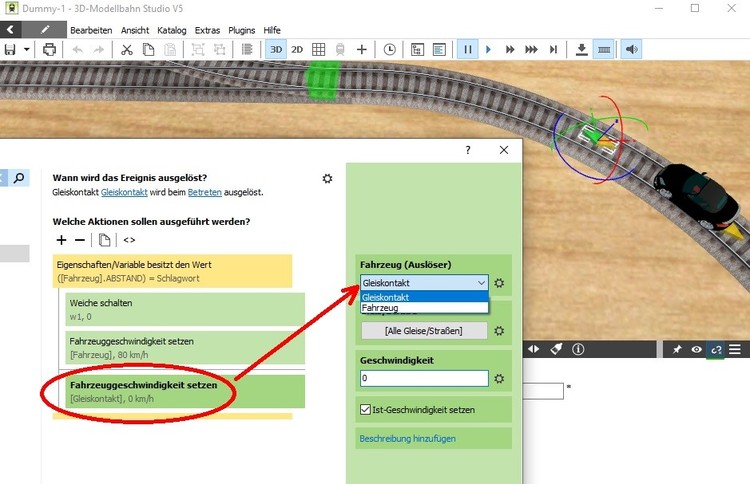The width and height of the screenshot is (750, 484).
Task: Toggle the eye visibility icon
Action: (x=696, y=350)
